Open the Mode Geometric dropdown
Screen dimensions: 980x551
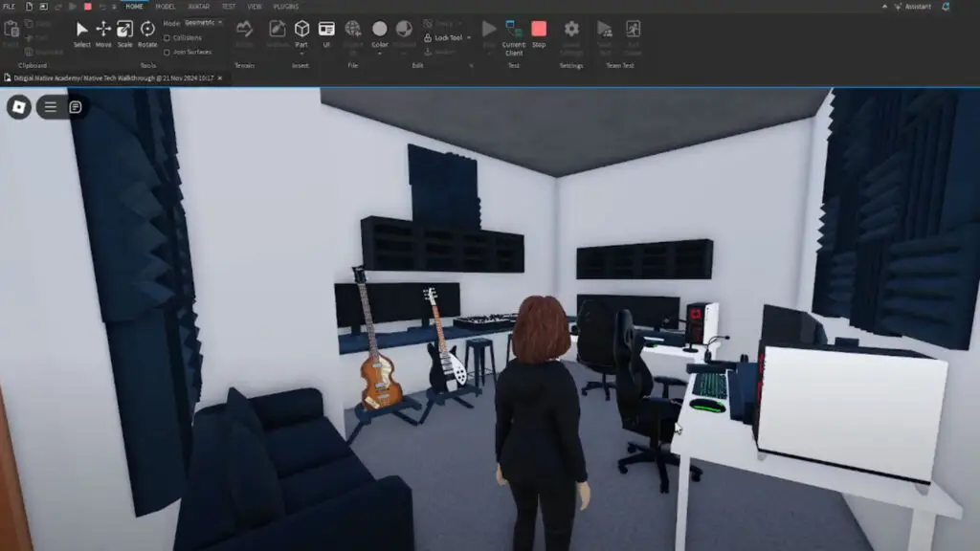(202, 22)
